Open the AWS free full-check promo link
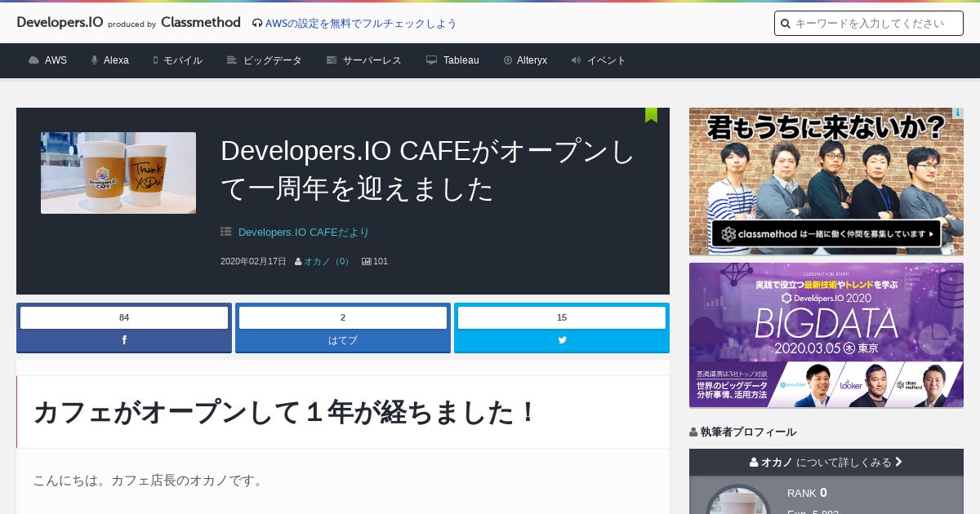Image resolution: width=980 pixels, height=514 pixels. click(361, 24)
